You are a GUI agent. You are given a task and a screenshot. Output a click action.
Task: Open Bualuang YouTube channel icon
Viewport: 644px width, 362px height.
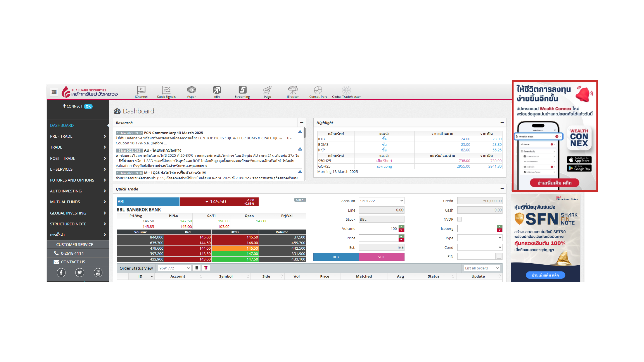98,273
